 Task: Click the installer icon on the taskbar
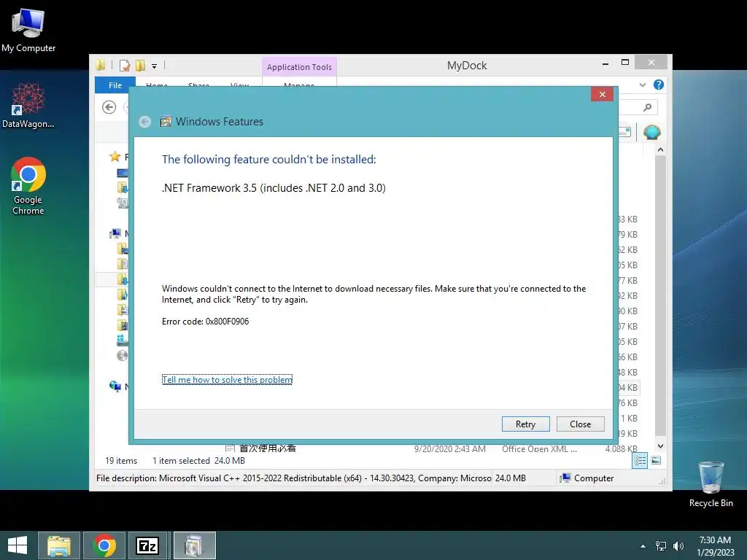tap(194, 545)
